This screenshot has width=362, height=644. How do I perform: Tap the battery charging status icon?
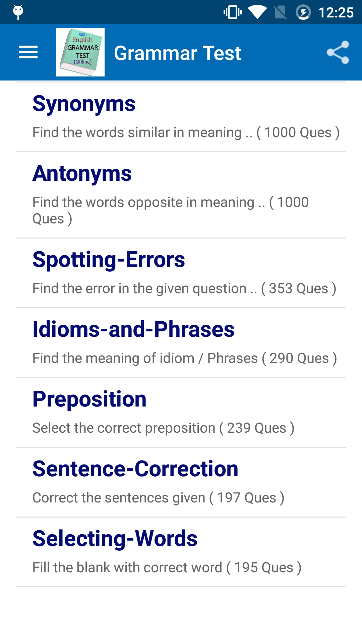(303, 12)
